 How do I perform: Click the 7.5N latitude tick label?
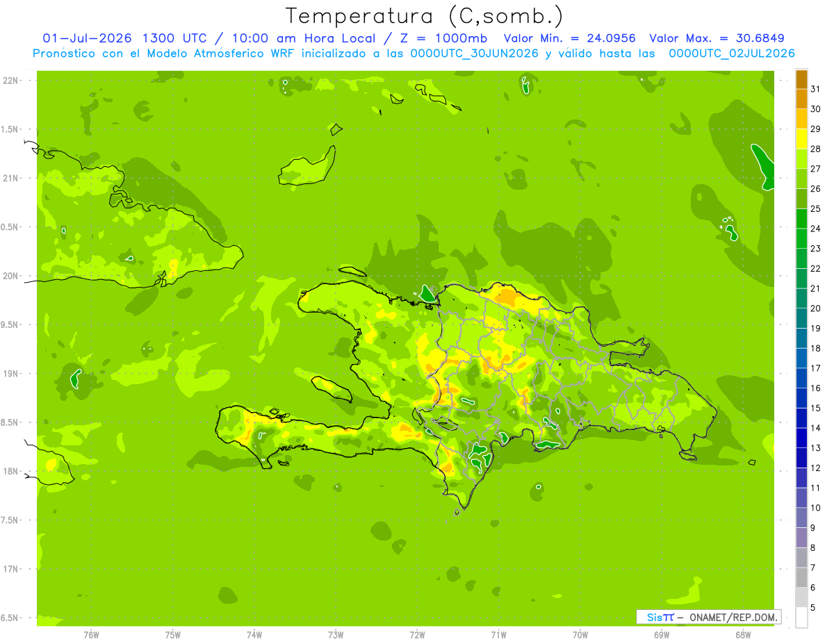pos(10,520)
